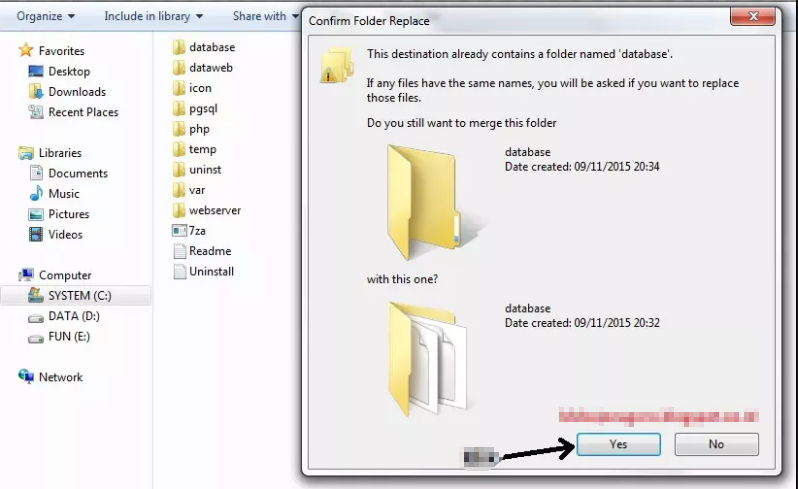
Task: Click No in Confirm Folder Replace dialog
Action: [716, 444]
